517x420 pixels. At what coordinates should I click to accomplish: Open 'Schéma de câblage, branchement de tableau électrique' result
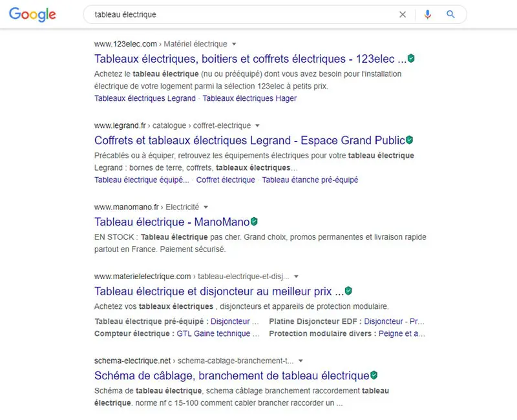pyautogui.click(x=232, y=375)
